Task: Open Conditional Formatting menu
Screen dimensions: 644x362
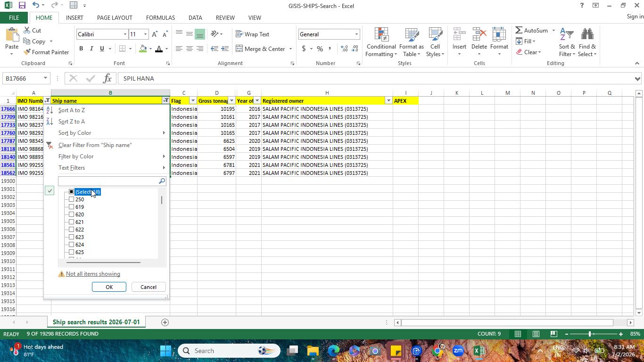Action: 381,41
